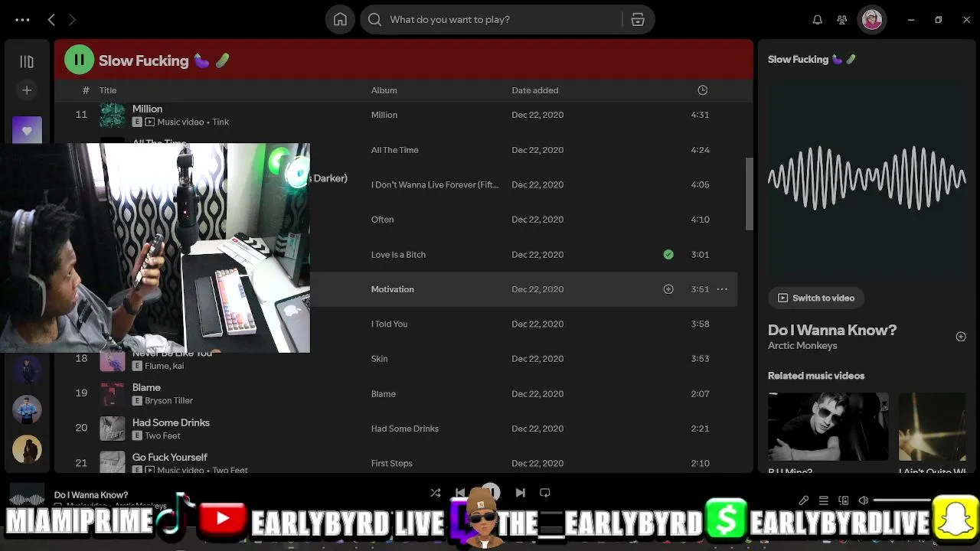Mute with the volume speaker icon

pyautogui.click(x=864, y=500)
